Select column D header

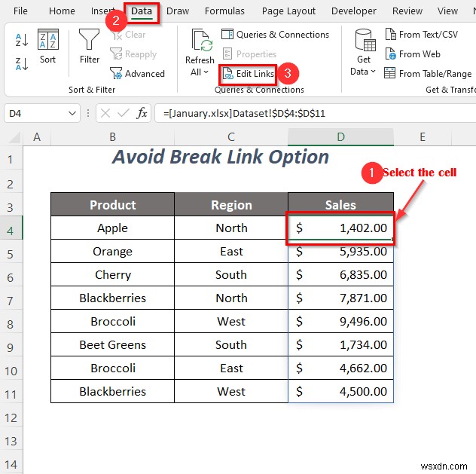(340, 137)
